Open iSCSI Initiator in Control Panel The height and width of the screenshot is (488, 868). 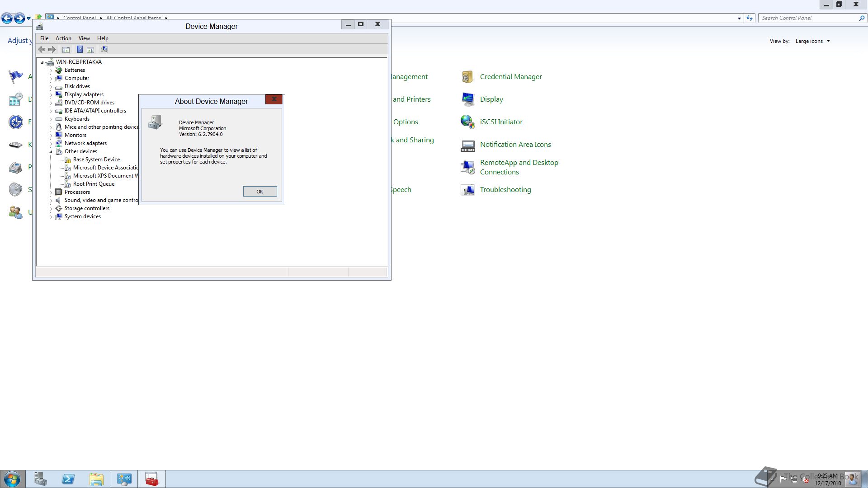[x=501, y=122]
